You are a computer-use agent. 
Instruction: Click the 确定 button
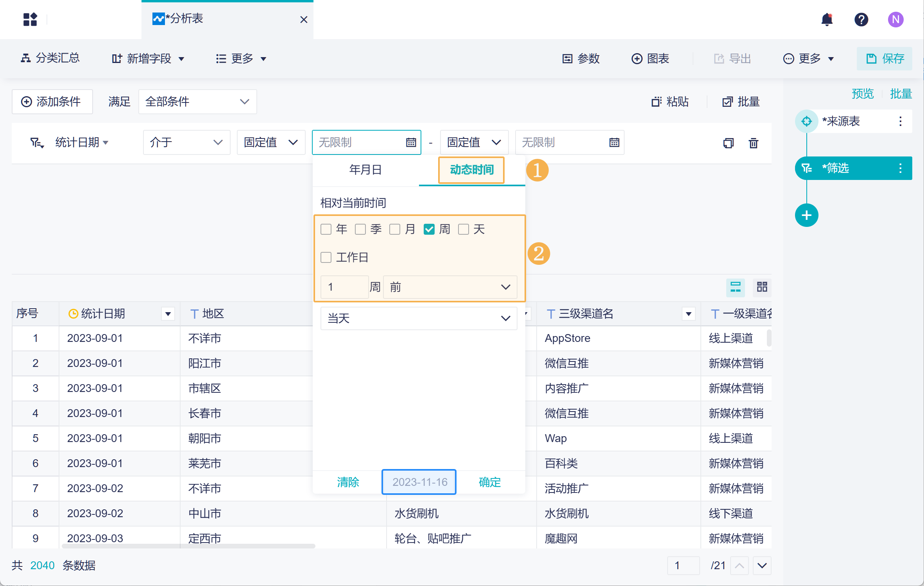tap(489, 482)
